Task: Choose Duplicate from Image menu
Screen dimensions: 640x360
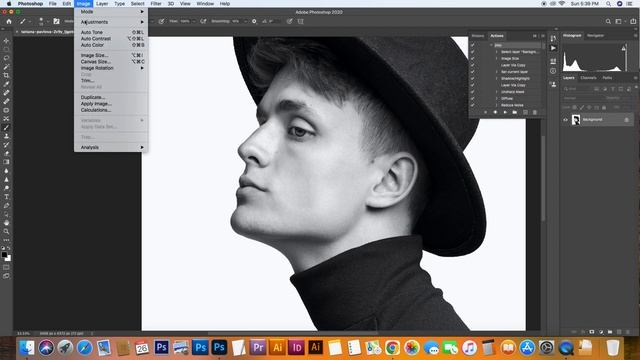Action: click(x=111, y=97)
